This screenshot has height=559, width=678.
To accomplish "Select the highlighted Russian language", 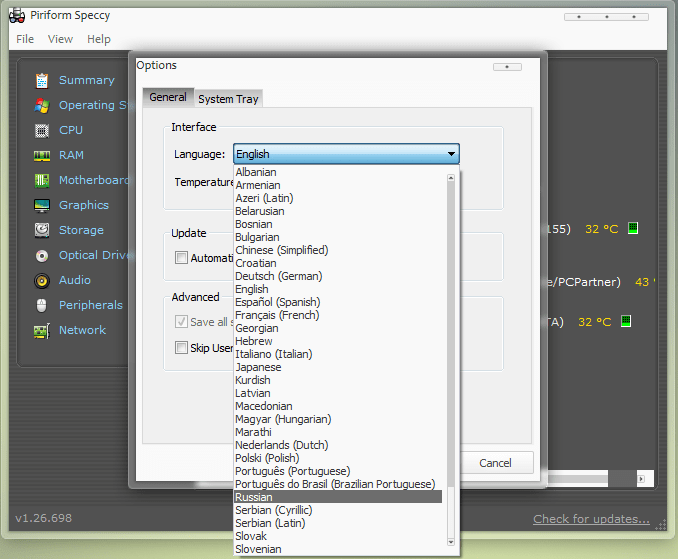I will [x=338, y=497].
